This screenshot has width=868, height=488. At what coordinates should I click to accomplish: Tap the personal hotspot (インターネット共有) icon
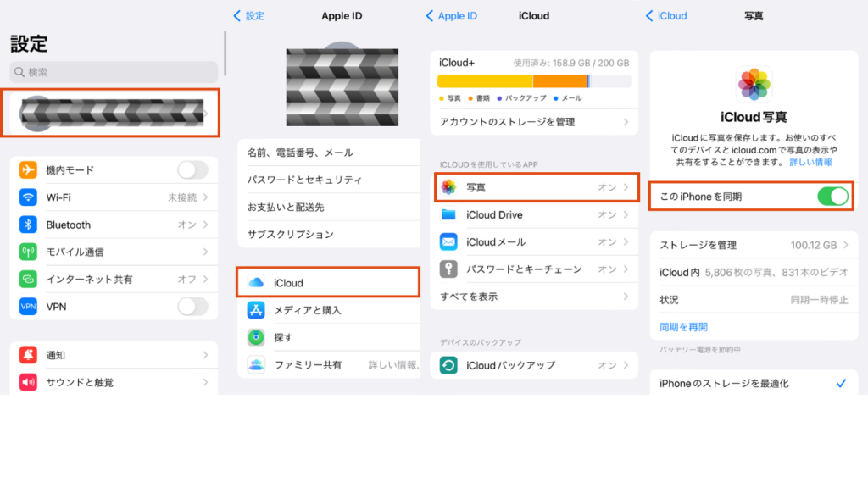pos(28,279)
